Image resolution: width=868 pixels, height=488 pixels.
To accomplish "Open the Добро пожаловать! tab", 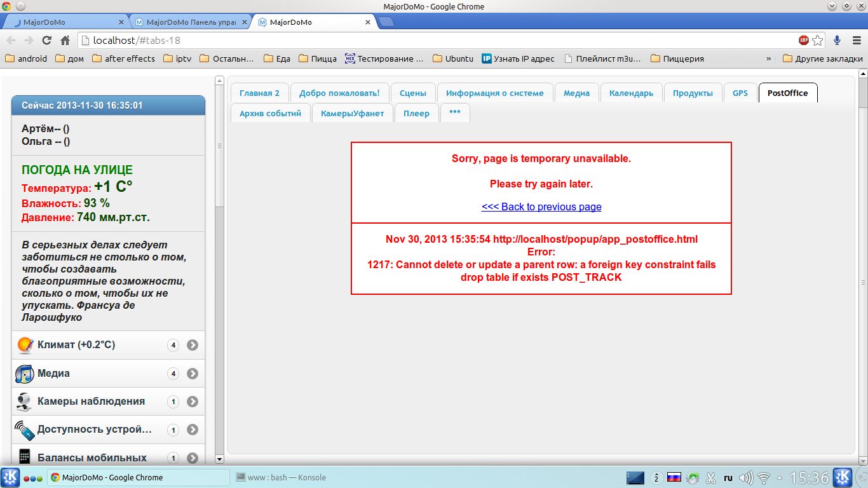I will [339, 93].
